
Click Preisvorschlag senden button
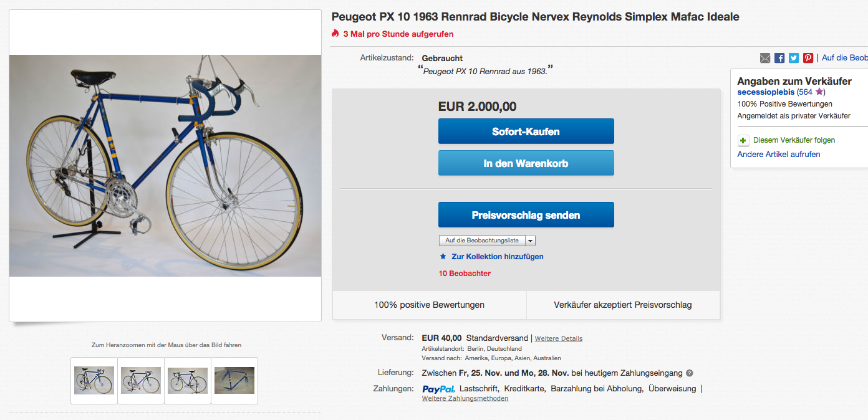pyautogui.click(x=526, y=215)
